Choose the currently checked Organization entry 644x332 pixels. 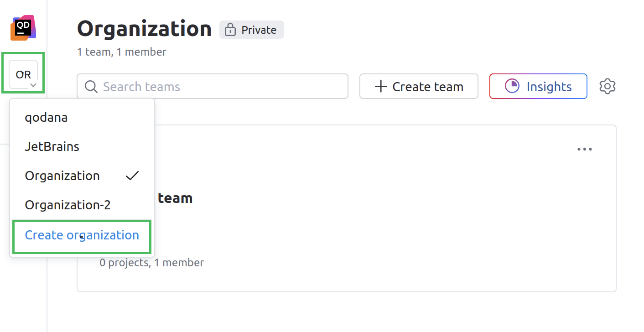[x=62, y=176]
